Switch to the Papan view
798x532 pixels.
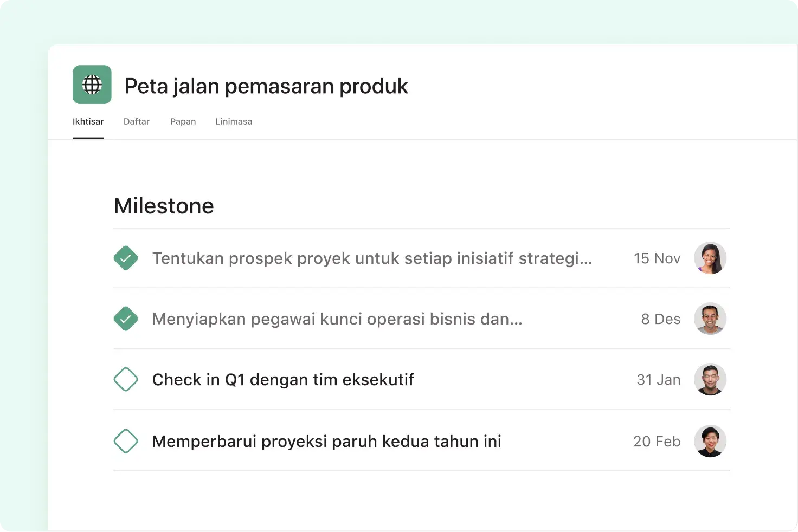point(183,121)
